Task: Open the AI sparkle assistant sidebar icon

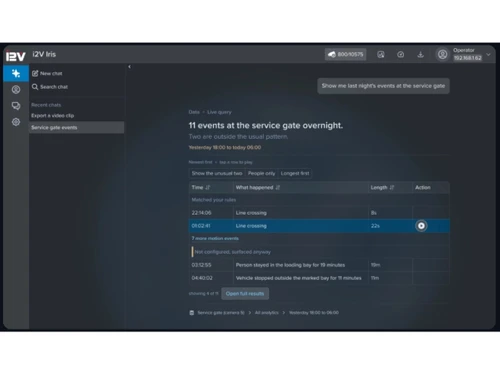Action: click(16, 73)
